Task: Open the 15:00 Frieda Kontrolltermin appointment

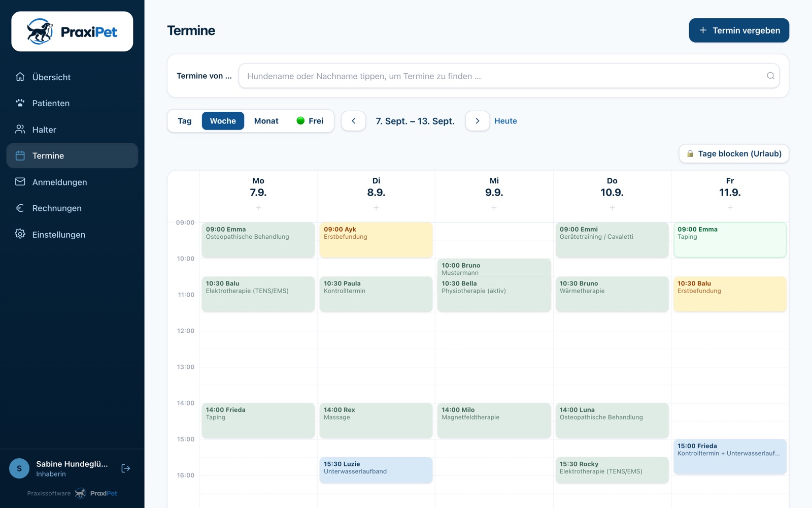Action: pos(730,457)
